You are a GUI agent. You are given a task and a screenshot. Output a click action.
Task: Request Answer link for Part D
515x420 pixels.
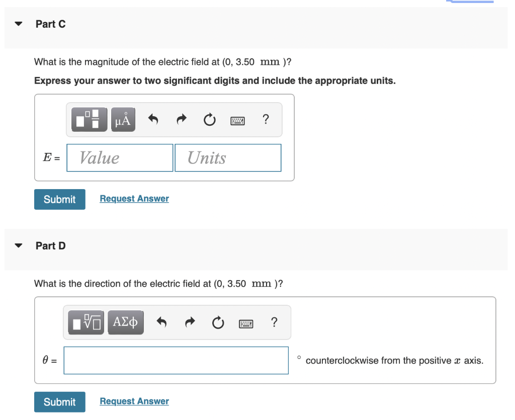point(134,401)
